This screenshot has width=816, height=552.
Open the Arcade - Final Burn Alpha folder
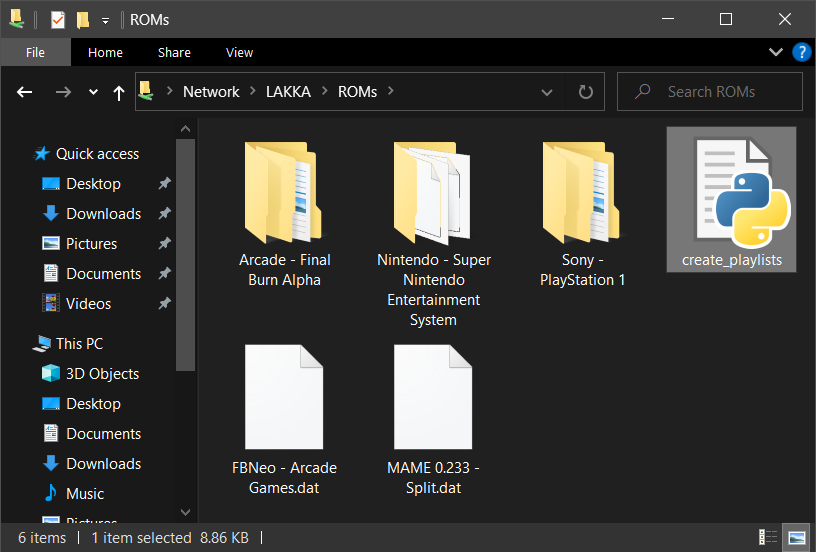tap(284, 213)
